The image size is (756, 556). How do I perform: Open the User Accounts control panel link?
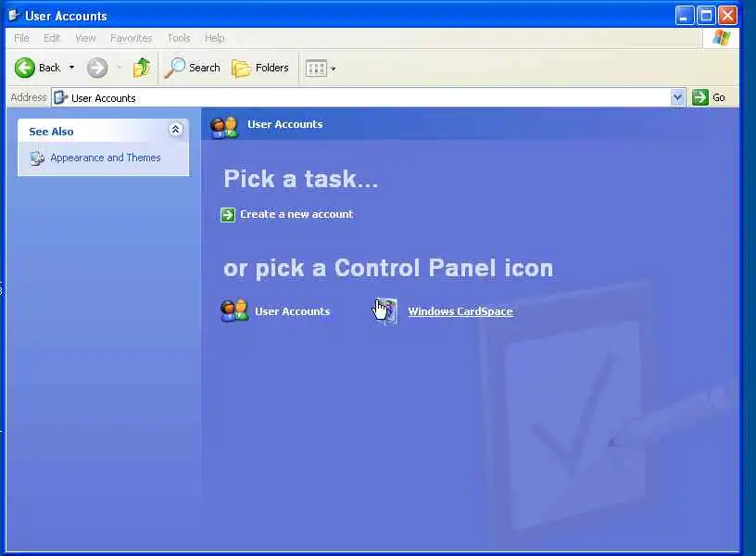coord(293,311)
